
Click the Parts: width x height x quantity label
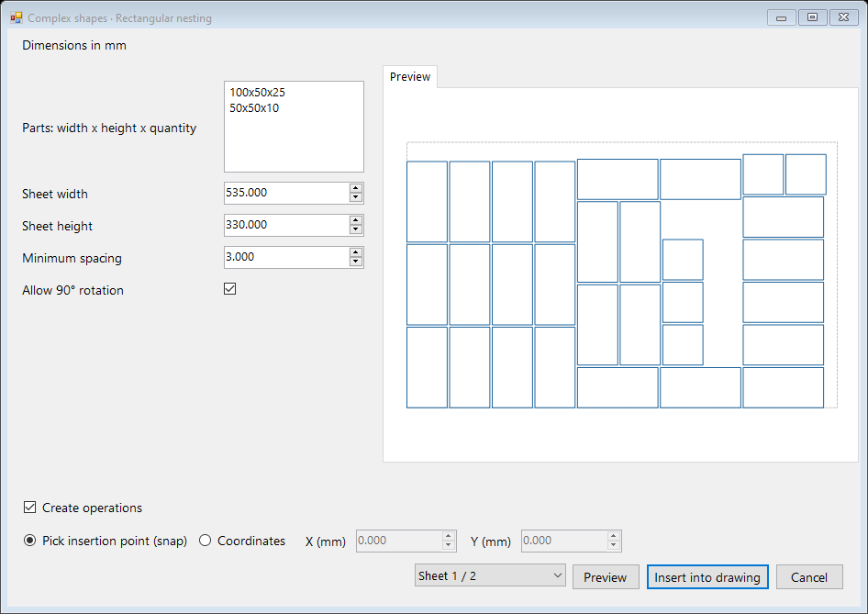point(109,128)
